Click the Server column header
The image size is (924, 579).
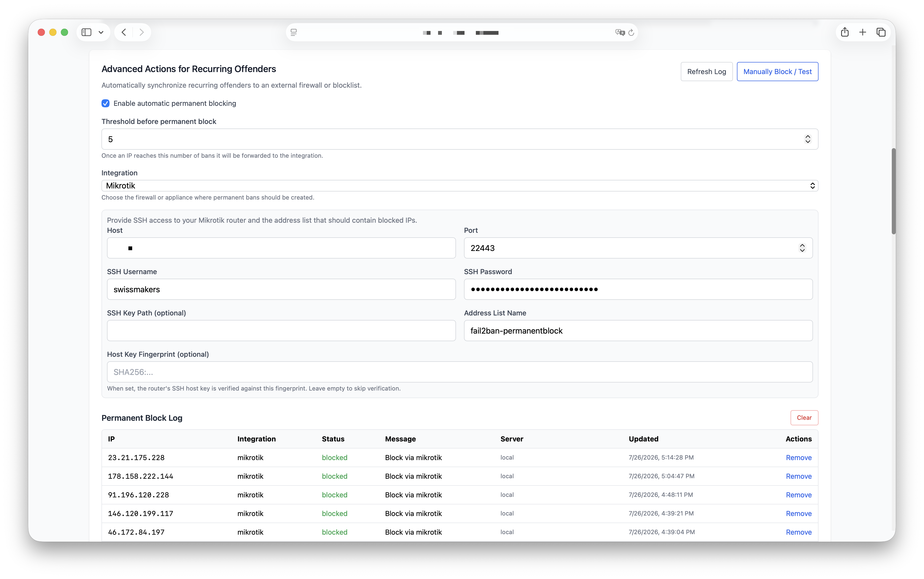512,439
